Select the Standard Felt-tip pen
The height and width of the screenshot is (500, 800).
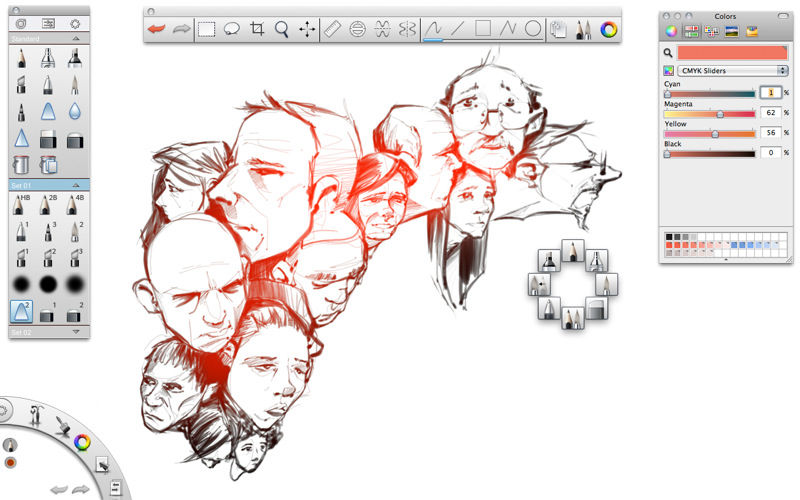(21, 112)
